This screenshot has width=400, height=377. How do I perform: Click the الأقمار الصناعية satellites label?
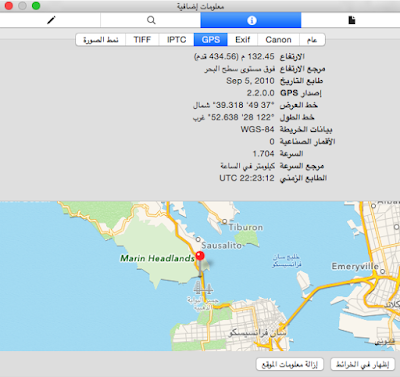[307, 142]
